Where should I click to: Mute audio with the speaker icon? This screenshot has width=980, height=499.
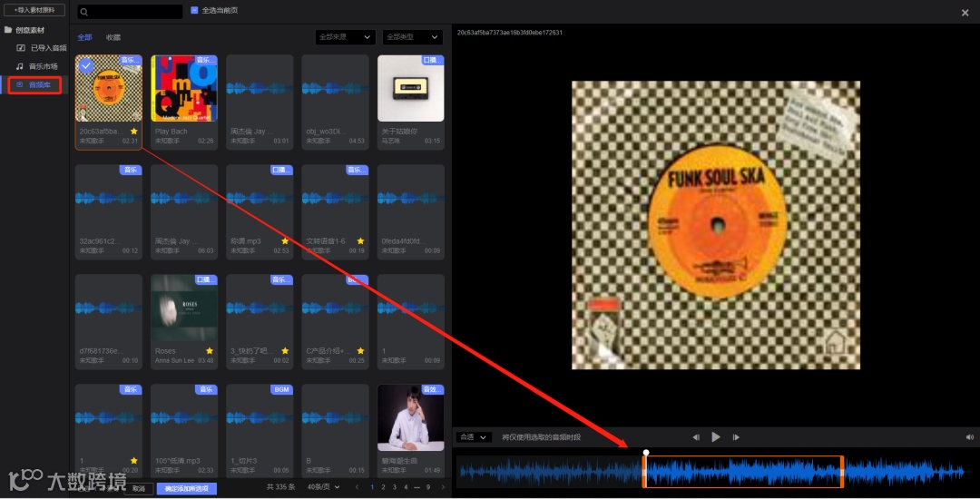coord(969,437)
